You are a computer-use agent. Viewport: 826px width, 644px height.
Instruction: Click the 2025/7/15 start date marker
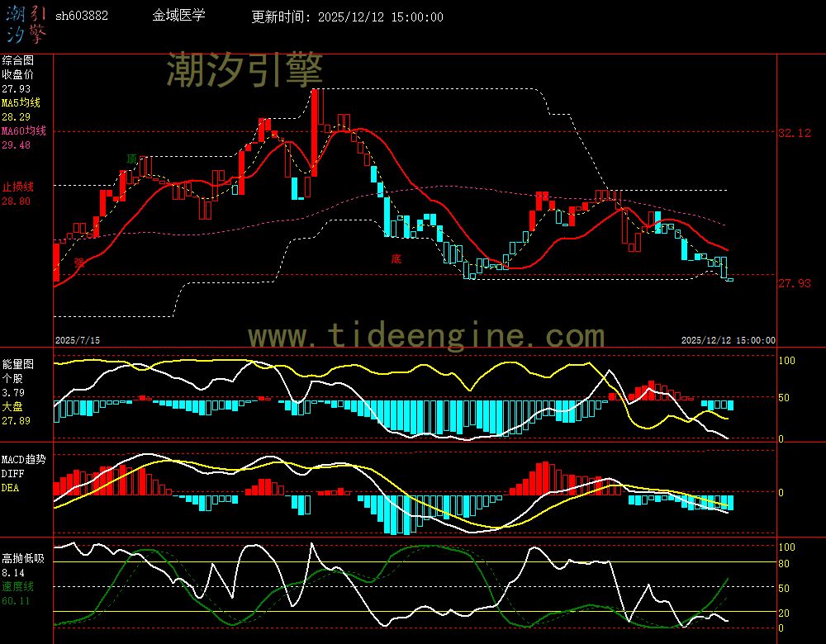coord(77,339)
